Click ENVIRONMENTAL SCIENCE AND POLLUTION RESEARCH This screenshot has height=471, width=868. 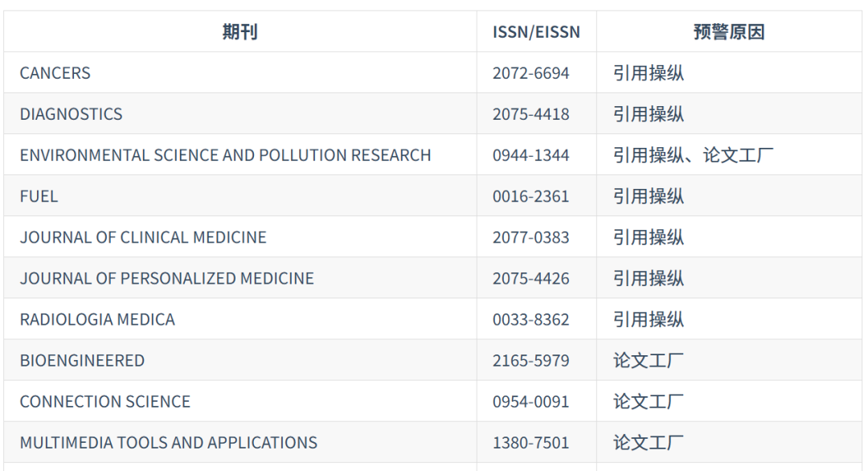click(x=225, y=154)
